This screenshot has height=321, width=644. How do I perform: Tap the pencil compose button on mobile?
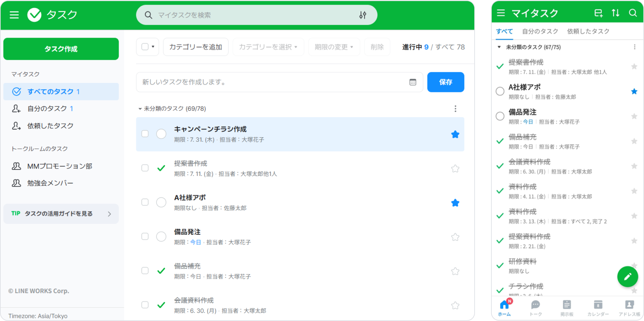click(627, 277)
